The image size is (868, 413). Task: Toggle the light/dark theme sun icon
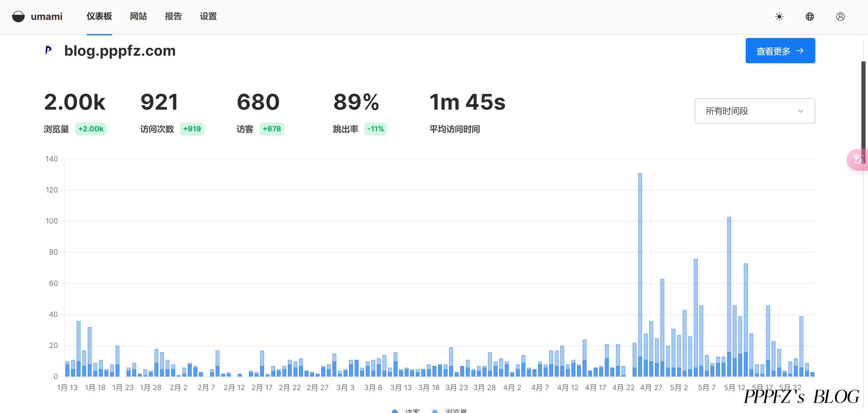pos(779,17)
